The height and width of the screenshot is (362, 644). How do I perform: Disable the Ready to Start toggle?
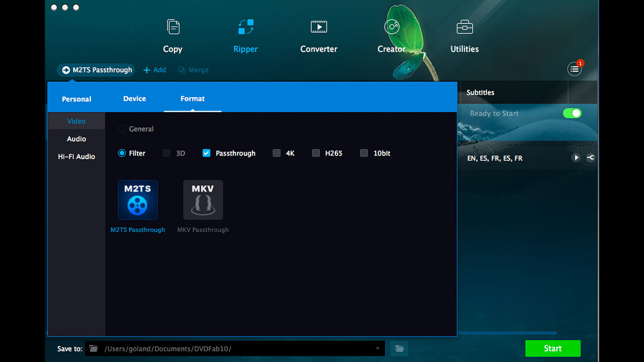[572, 113]
